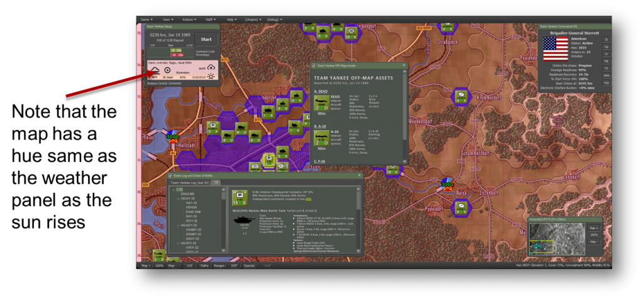Click the overcast fog weather icon
The width and height of the screenshot is (644, 301).
tap(155, 71)
